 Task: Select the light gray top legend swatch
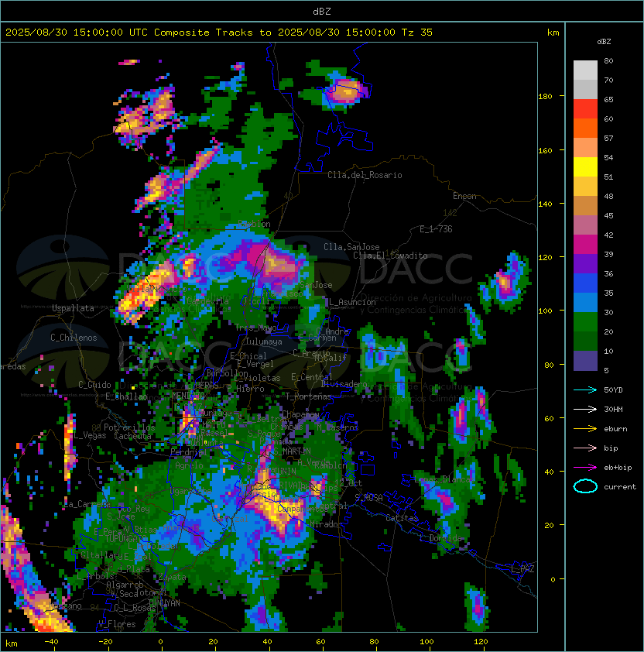[585, 70]
